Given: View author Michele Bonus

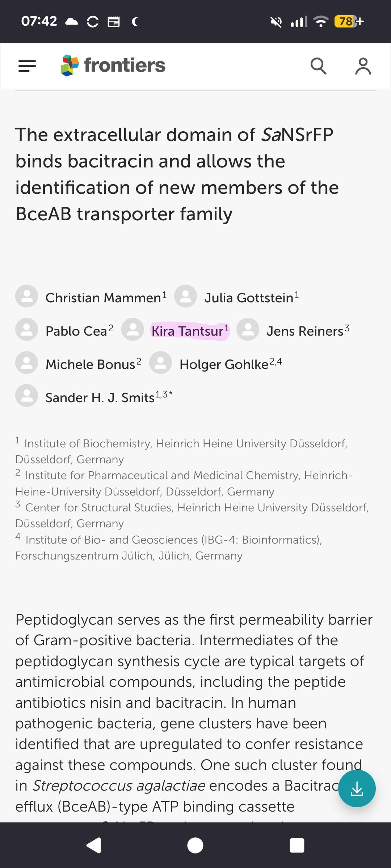Looking at the screenshot, I should click(x=90, y=365).
